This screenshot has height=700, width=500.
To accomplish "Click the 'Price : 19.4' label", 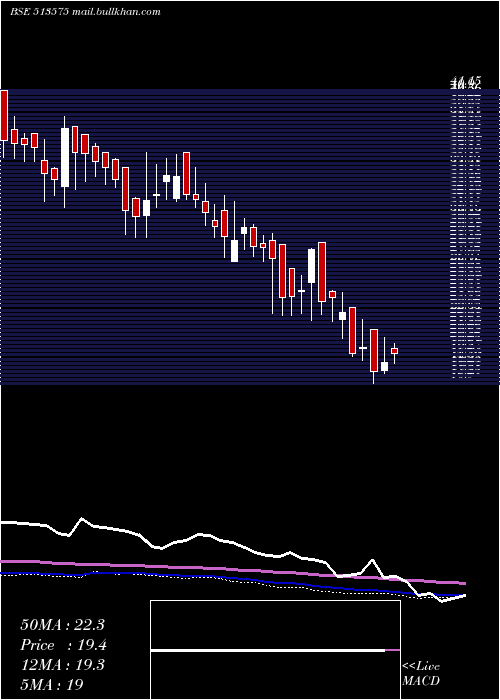I will pyautogui.click(x=63, y=645).
